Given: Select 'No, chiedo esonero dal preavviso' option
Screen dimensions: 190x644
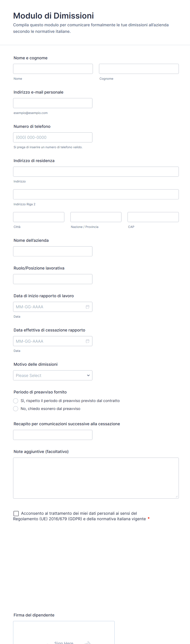Looking at the screenshot, I should tap(16, 409).
